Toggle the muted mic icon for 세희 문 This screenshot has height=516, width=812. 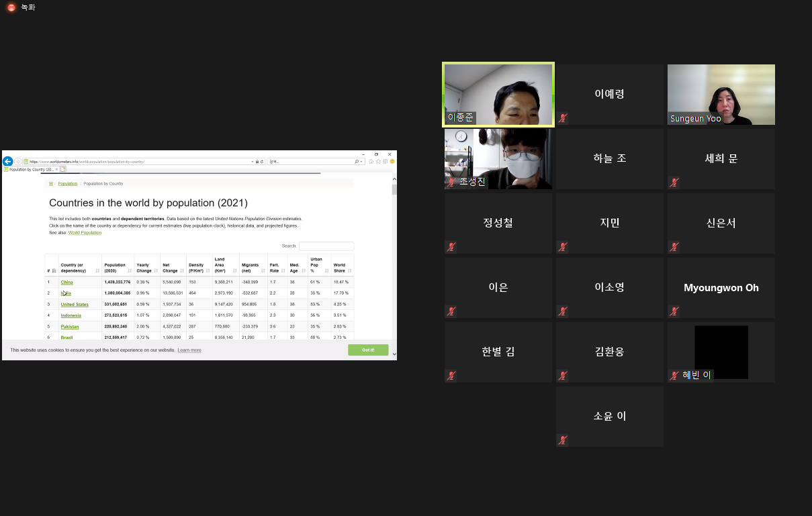674,183
